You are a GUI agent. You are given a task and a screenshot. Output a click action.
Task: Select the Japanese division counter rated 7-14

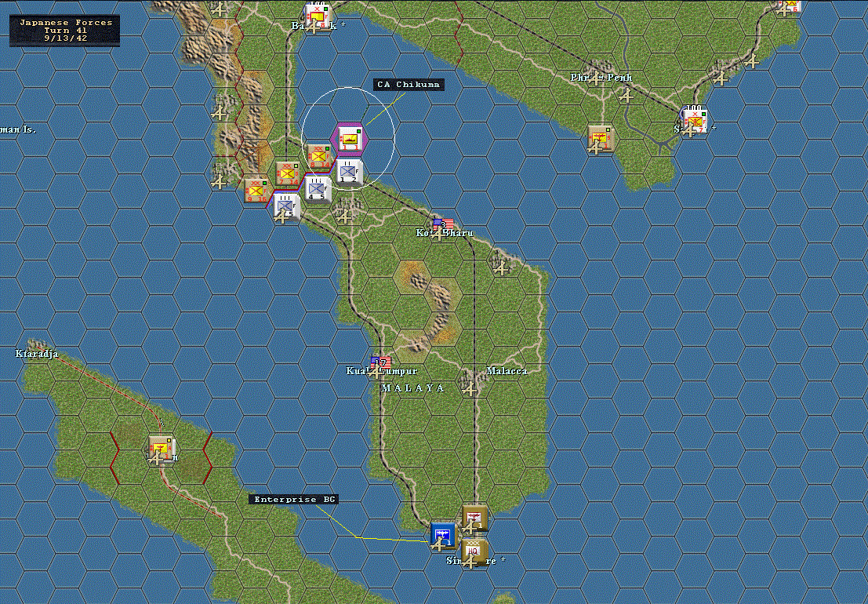(x=289, y=173)
